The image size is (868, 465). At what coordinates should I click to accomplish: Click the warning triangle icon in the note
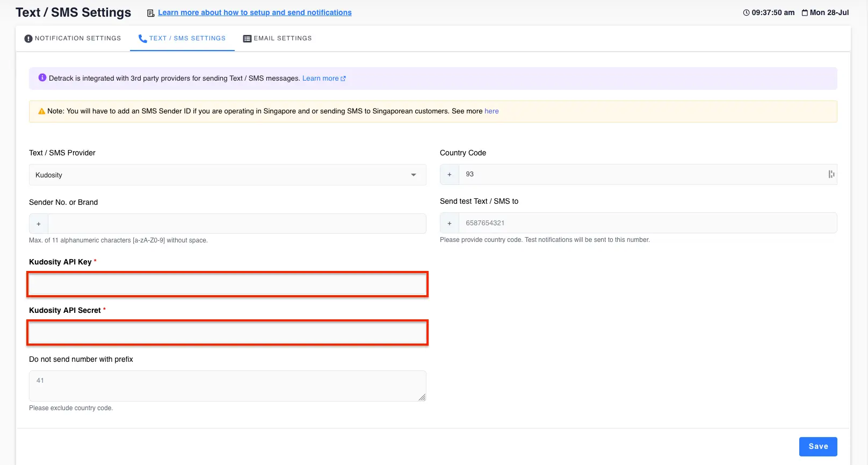point(41,111)
